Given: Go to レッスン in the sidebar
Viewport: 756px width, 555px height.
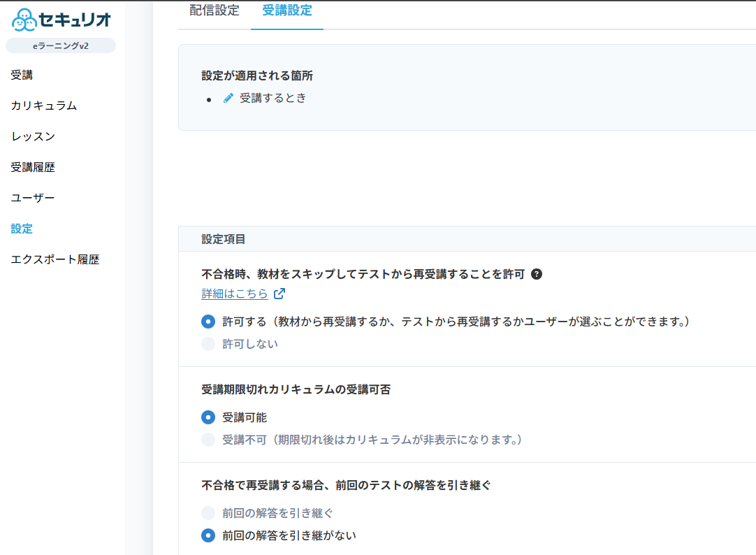Looking at the screenshot, I should (33, 136).
